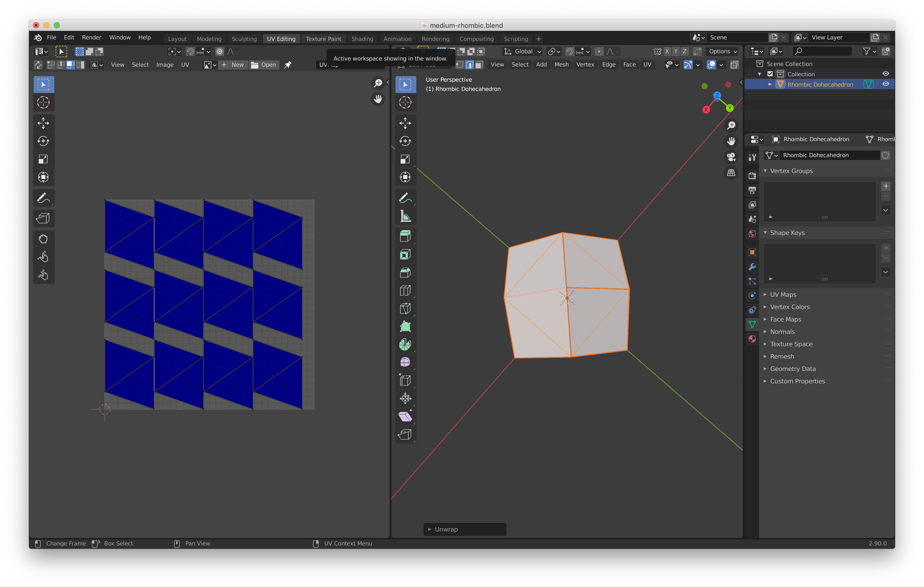Click the Rhombic Dohecahedron mesh name field
The height and width of the screenshot is (587, 924).
click(x=829, y=155)
